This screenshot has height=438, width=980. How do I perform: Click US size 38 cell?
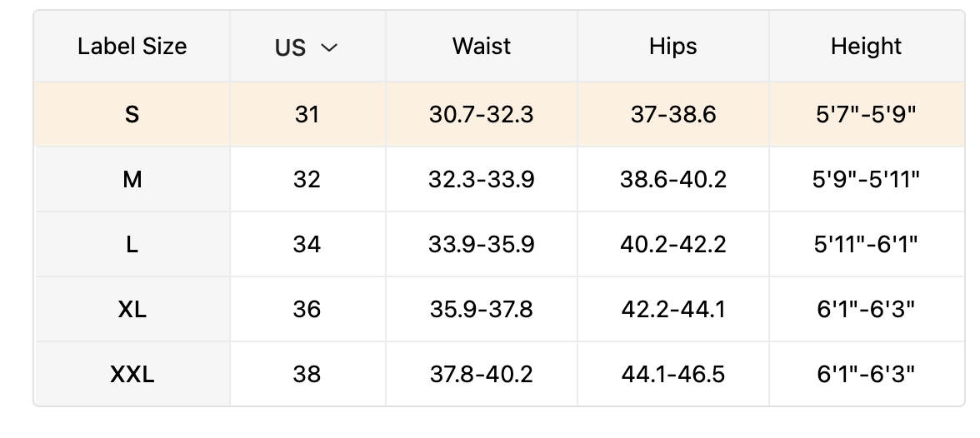click(x=307, y=374)
